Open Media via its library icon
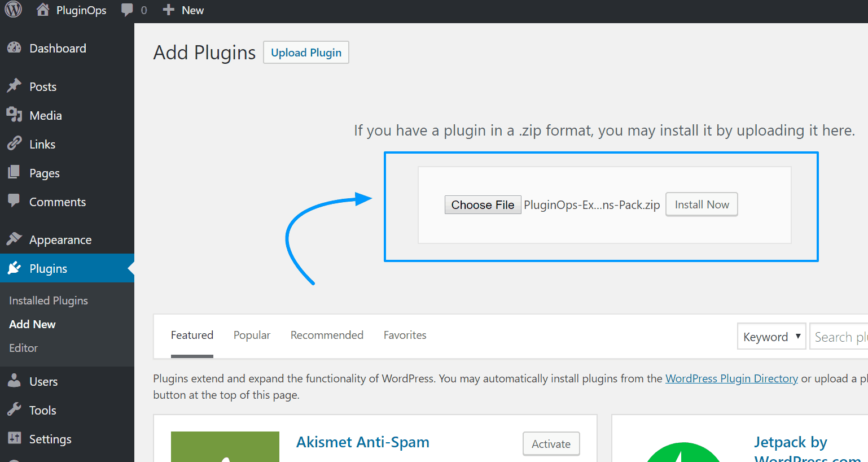This screenshot has height=462, width=868. [x=15, y=115]
